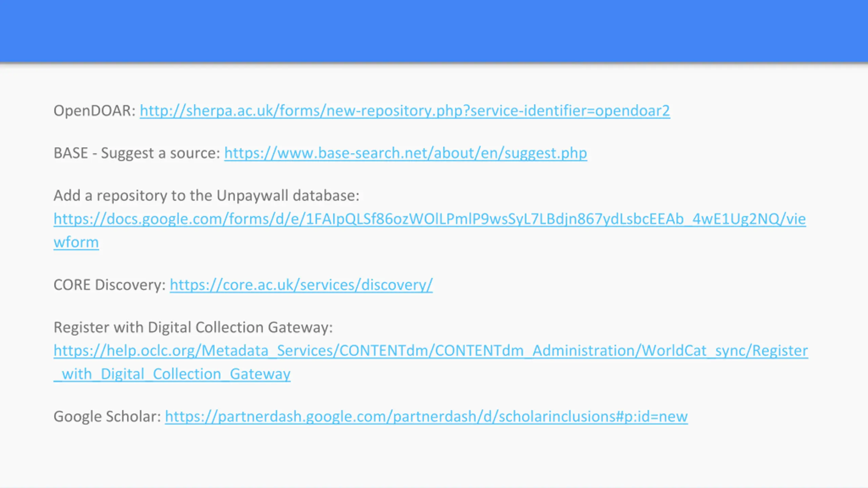
Task: Select the word 'Unpaywall' in the description line
Action: coord(253,196)
